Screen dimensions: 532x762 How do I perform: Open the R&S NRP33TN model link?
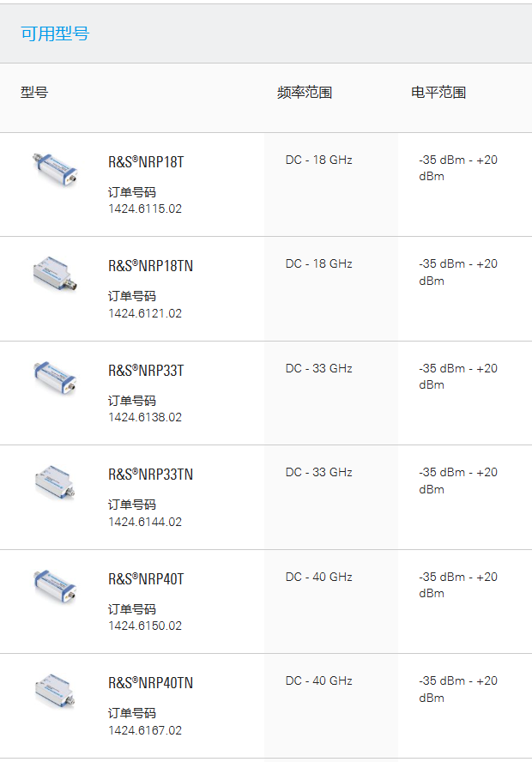tap(150, 475)
